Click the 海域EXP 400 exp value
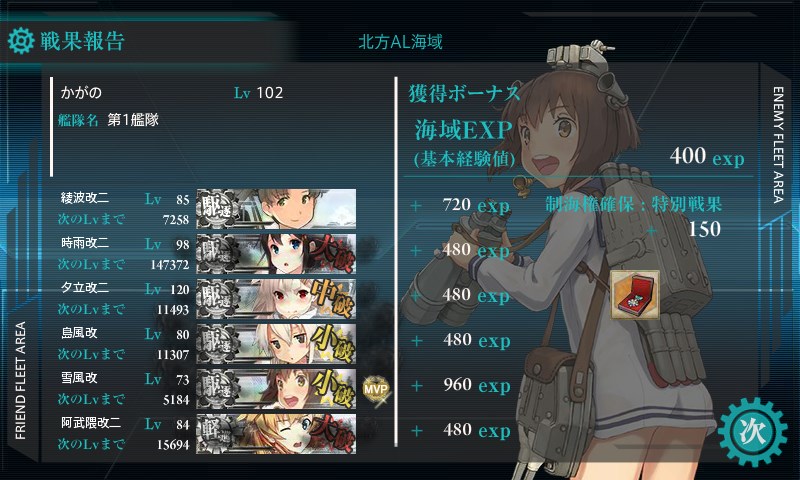800x480 pixels. [707, 156]
